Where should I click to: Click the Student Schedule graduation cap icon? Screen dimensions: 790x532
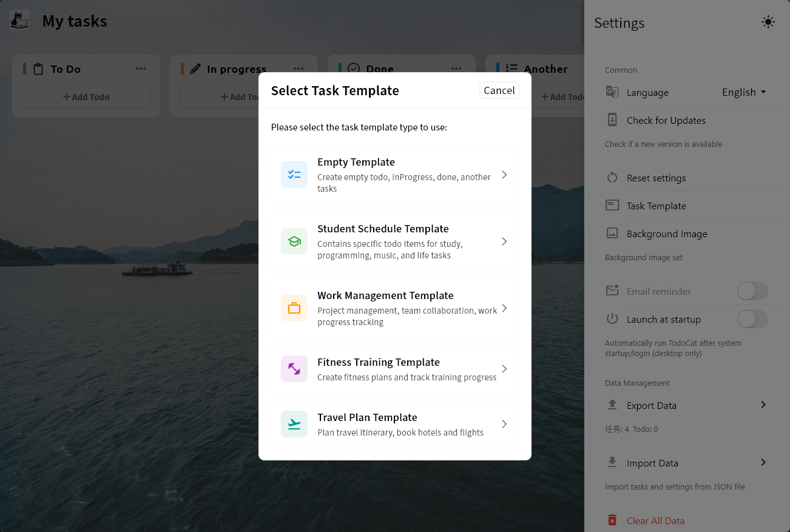pos(294,241)
